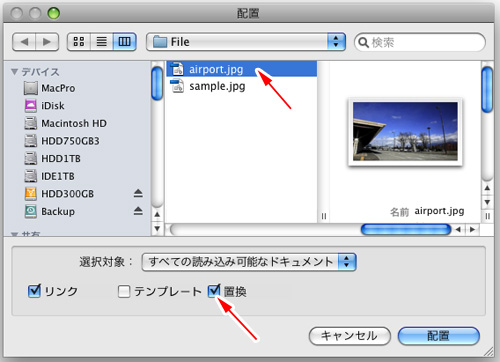500x362 pixels.
Task: Click the preview column resize handle
Action: click(x=487, y=216)
